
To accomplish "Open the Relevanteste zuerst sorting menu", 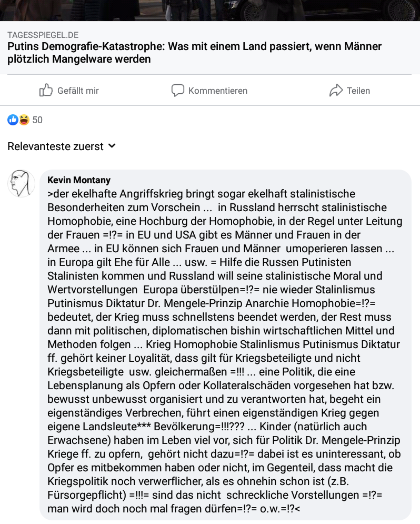I will click(x=62, y=146).
